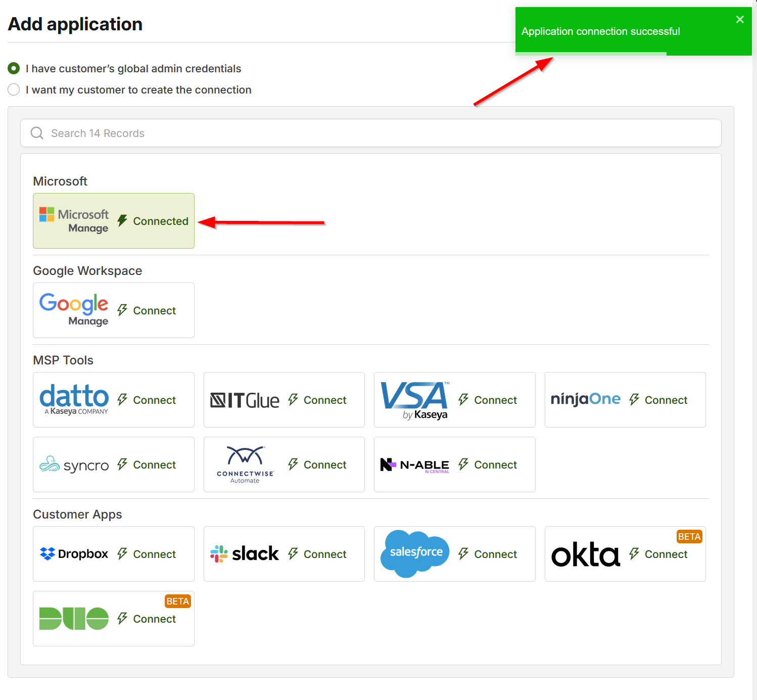Click the search magnifier icon
Screen dimensions: 757x700
pyautogui.click(x=36, y=133)
